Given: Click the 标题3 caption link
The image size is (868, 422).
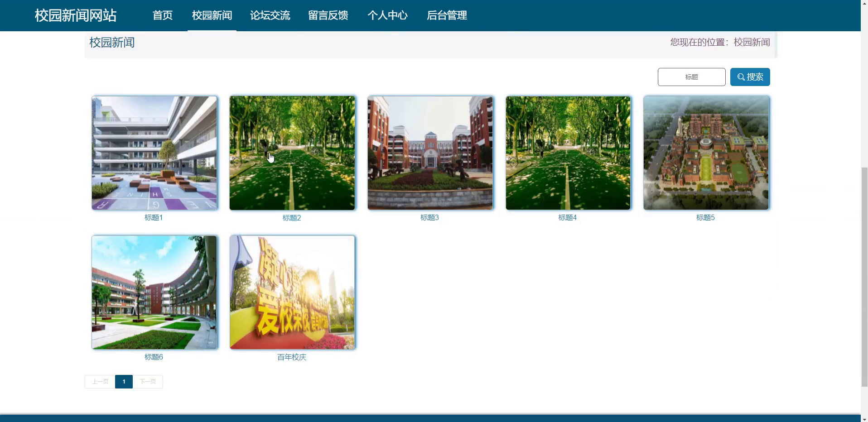Looking at the screenshot, I should coord(429,218).
